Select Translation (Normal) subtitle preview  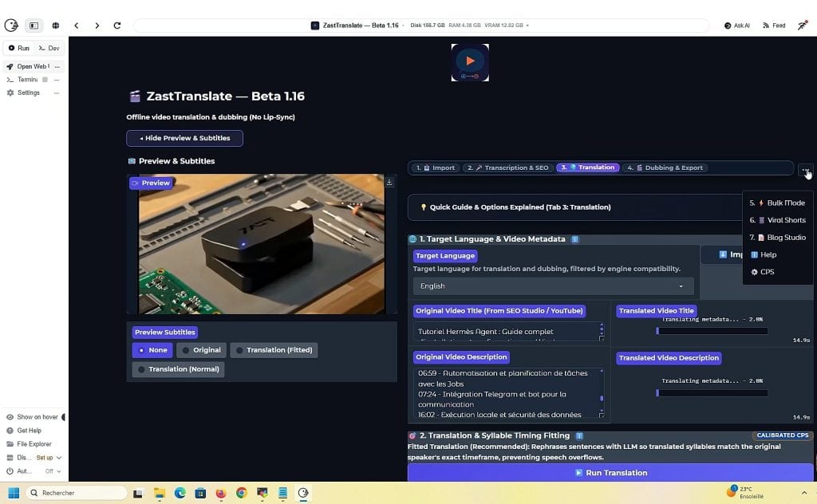pyautogui.click(x=178, y=369)
